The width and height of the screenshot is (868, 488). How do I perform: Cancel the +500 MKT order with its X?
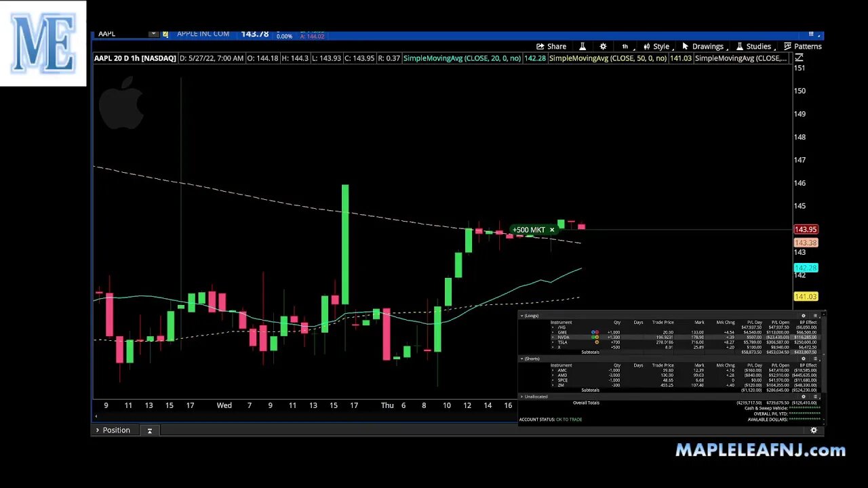click(x=552, y=230)
